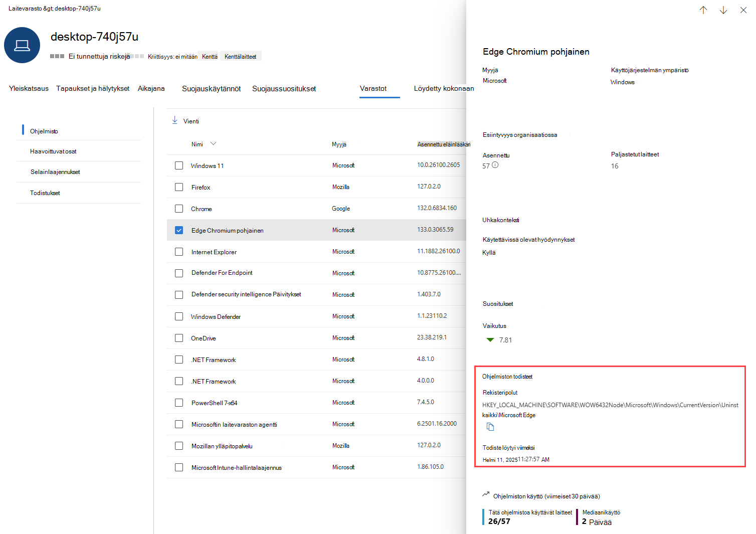
Task: Click the Laitevarasto breadcrumb link
Action: 25,9
